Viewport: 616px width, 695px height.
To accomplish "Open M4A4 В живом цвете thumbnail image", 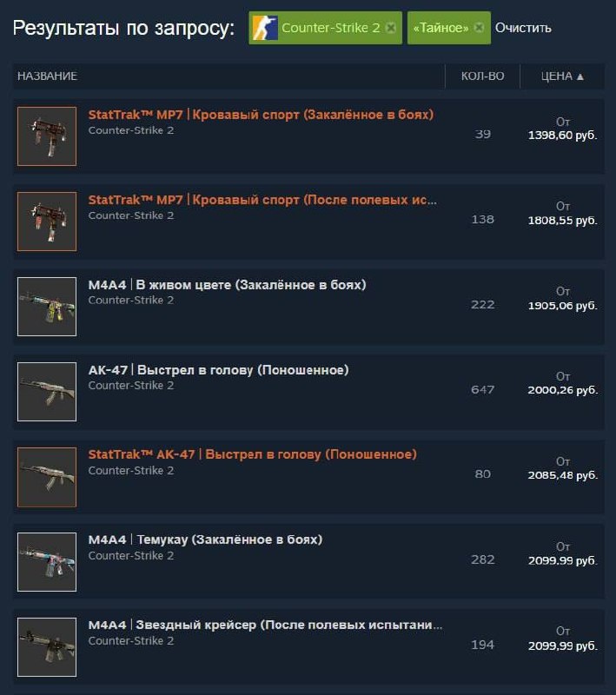I will [x=47, y=307].
